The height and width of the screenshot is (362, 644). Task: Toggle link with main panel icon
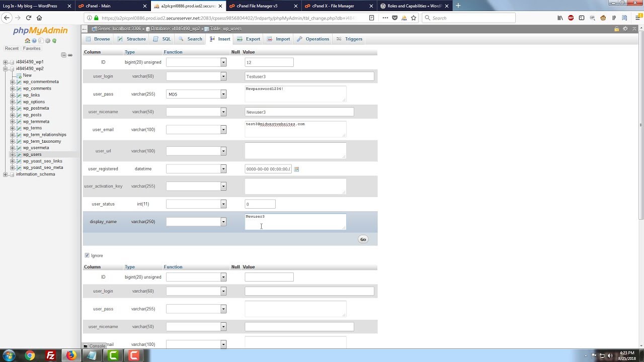click(70, 55)
